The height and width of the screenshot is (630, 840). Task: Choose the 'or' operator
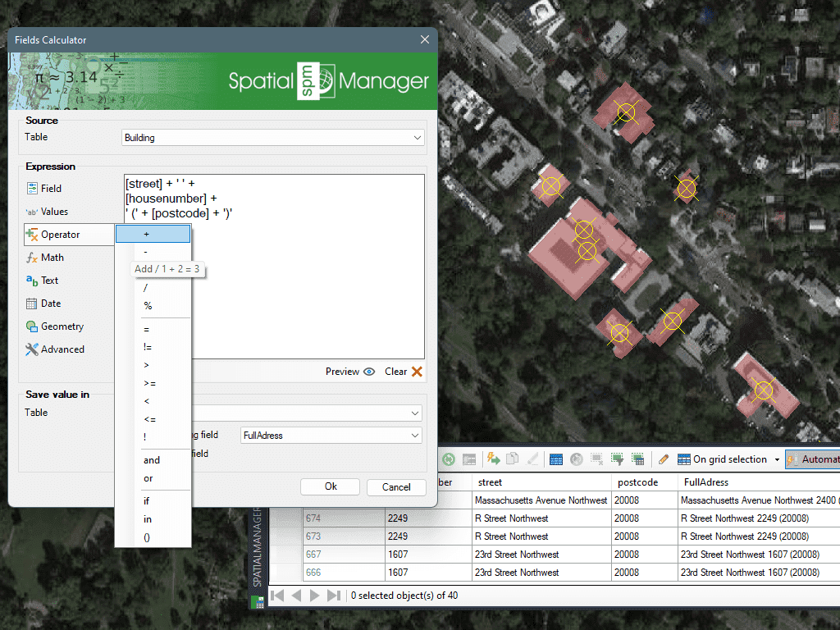click(x=153, y=478)
